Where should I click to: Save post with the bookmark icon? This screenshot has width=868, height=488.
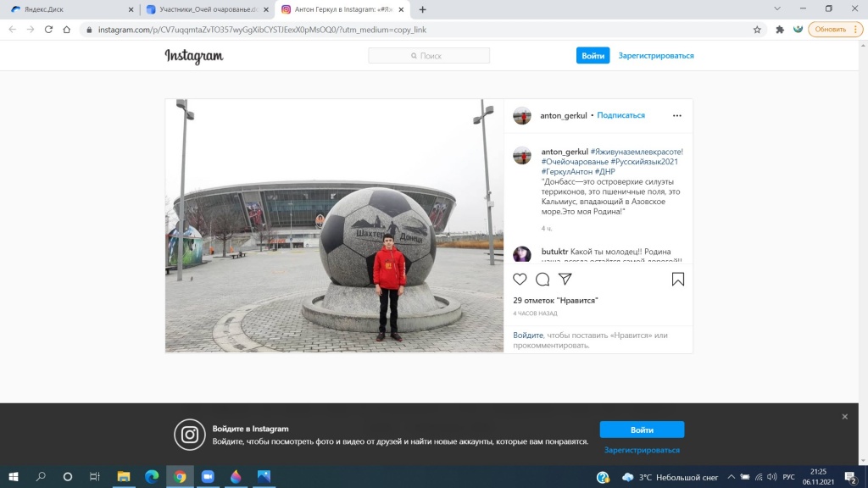tap(678, 279)
